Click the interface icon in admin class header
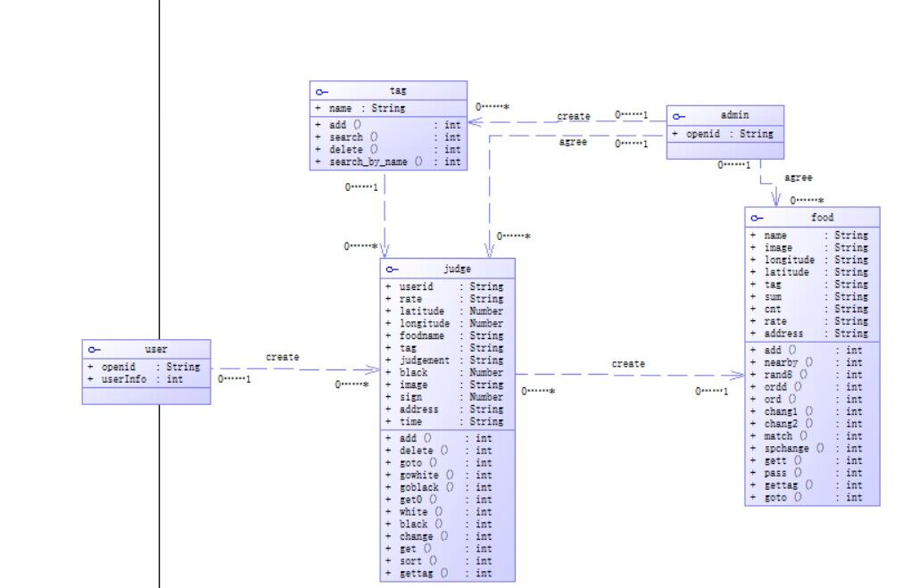The height and width of the screenshot is (588, 919). click(x=679, y=117)
